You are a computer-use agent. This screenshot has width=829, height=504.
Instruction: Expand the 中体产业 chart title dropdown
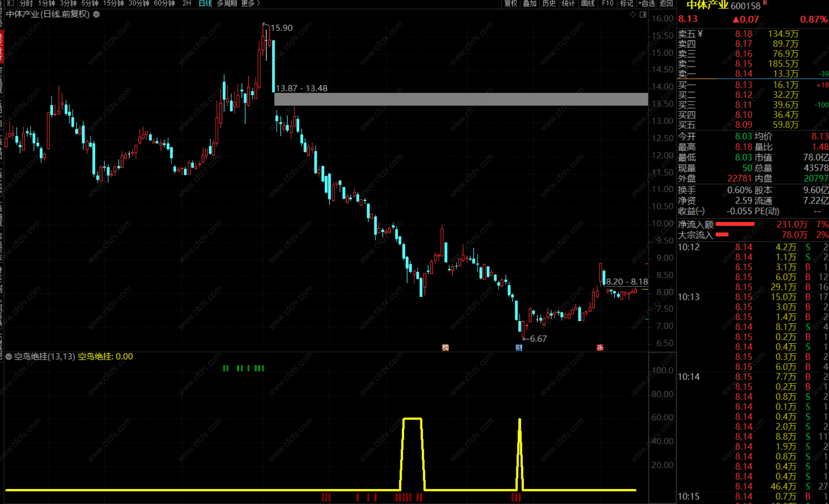(96, 14)
